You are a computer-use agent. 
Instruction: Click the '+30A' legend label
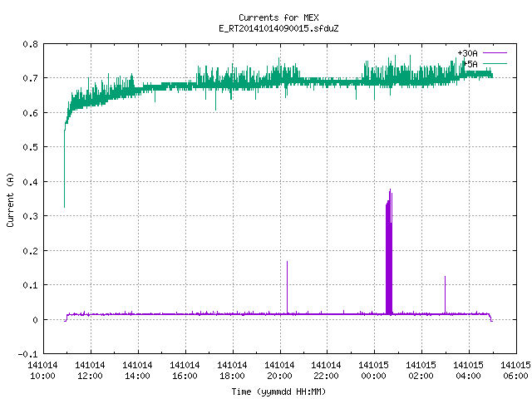click(x=467, y=53)
